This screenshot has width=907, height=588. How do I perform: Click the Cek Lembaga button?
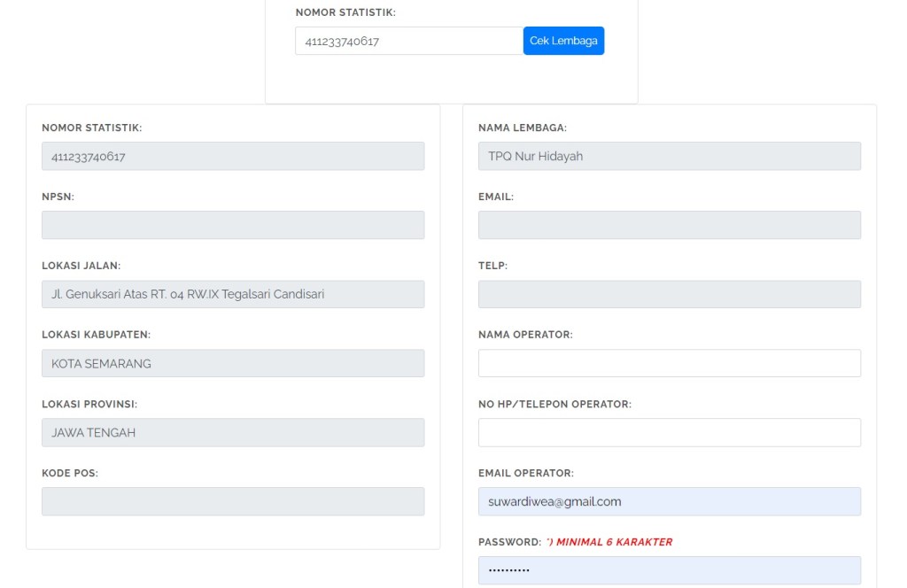coord(563,41)
